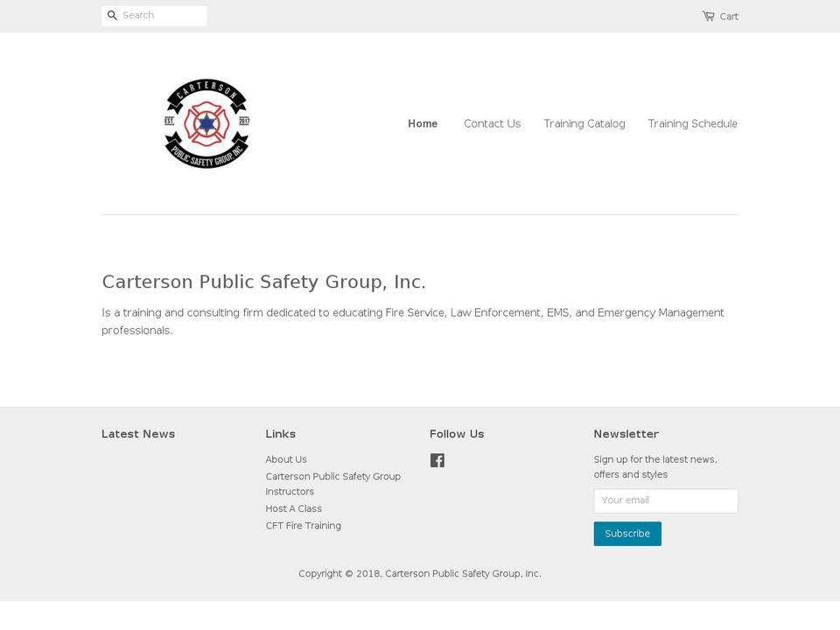The image size is (840, 630).
Task: Click the Follow Us heading text
Action: (457, 434)
